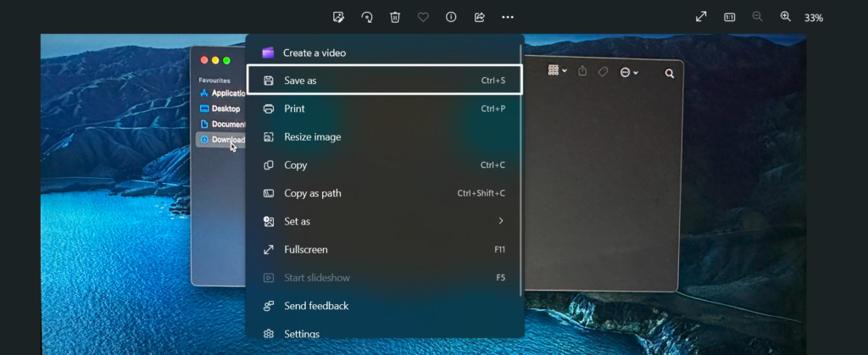
Task: Zoom in with the plus magnifier icon
Action: click(785, 17)
